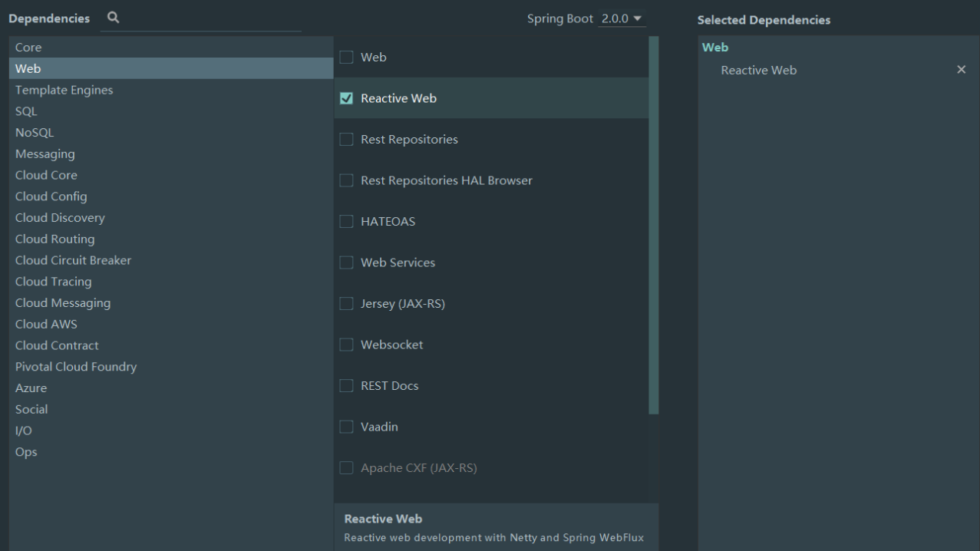Screen dimensions: 980x551
Task: Open the Template Engines category
Action: (x=171, y=90)
